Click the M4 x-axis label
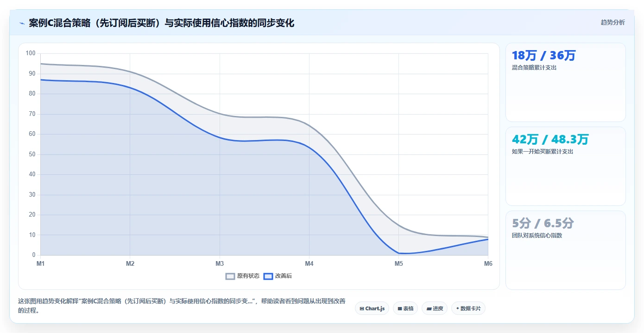The width and height of the screenshot is (644, 333). (309, 263)
